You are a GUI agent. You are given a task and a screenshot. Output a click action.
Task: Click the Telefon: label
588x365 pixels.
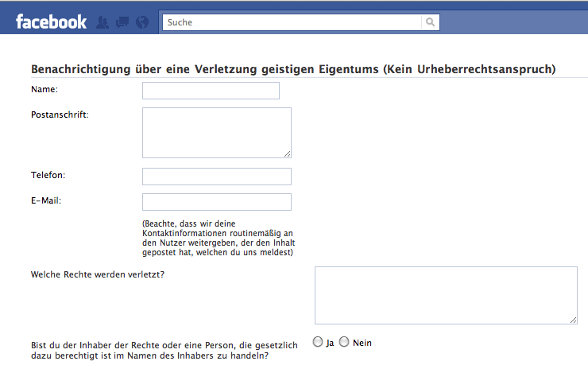[48, 175]
